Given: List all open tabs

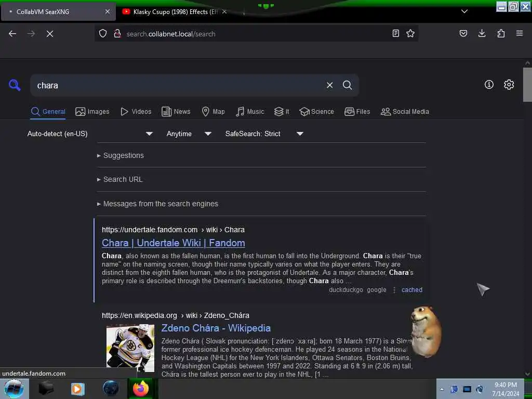Looking at the screenshot, I should [x=464, y=11].
